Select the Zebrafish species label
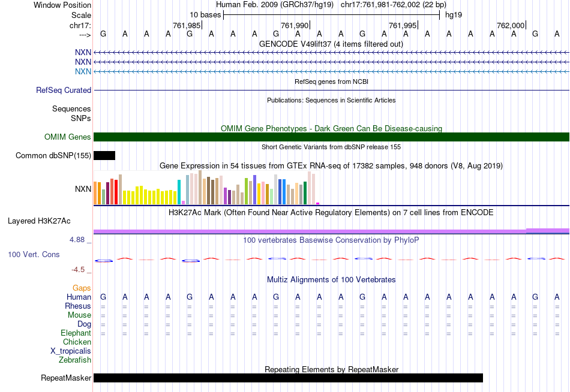Image resolution: width=570 pixels, height=392 pixels. pos(75,360)
